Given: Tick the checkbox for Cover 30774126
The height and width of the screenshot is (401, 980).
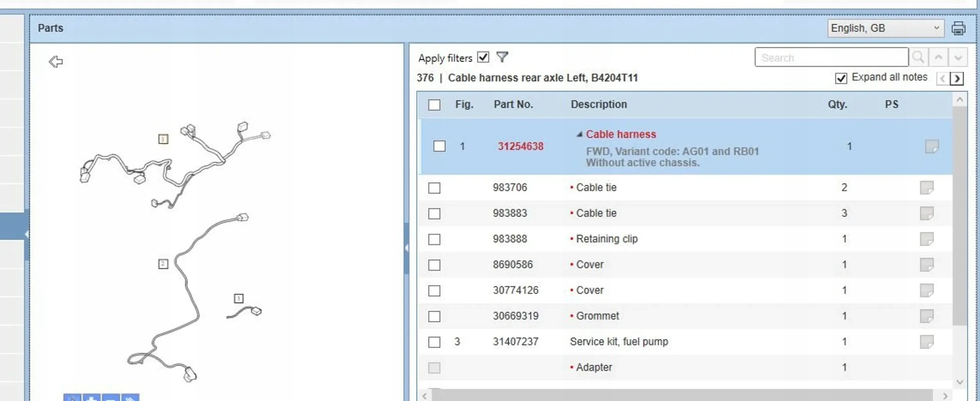Looking at the screenshot, I should (x=434, y=291).
